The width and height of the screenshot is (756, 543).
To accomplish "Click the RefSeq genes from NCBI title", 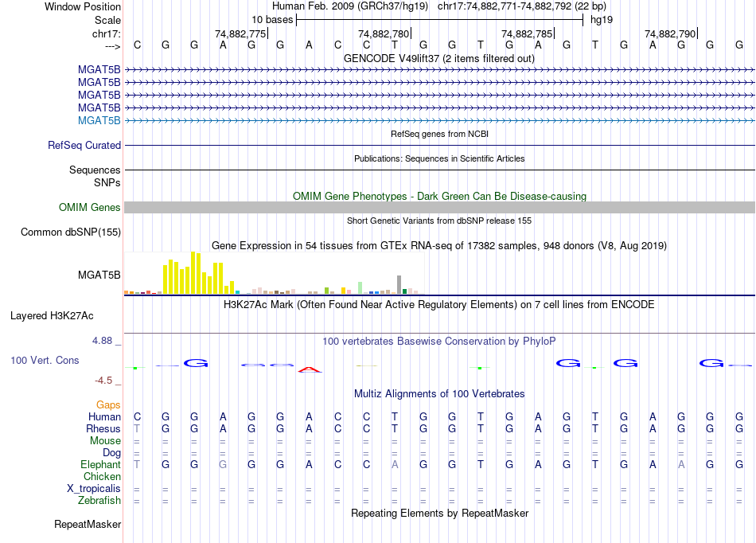I will click(439, 134).
